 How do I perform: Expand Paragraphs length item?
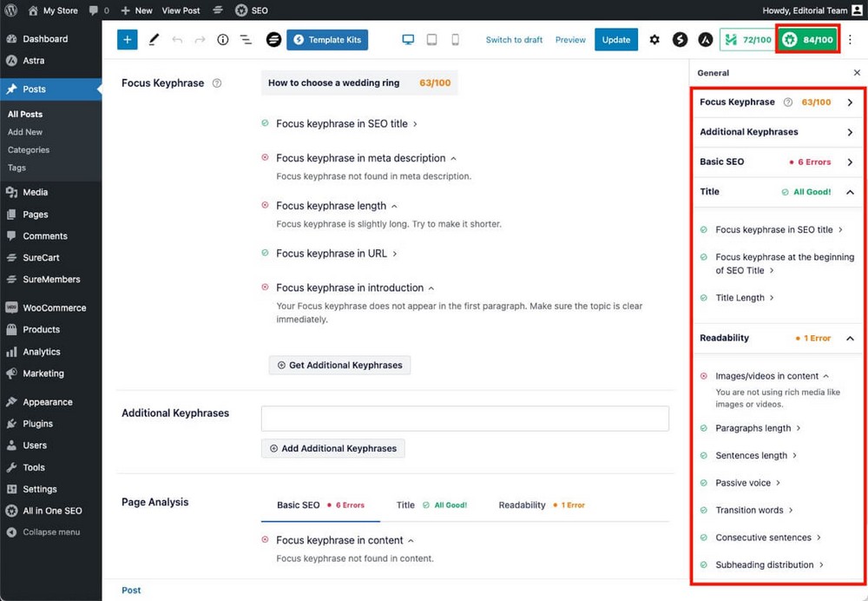pos(758,428)
